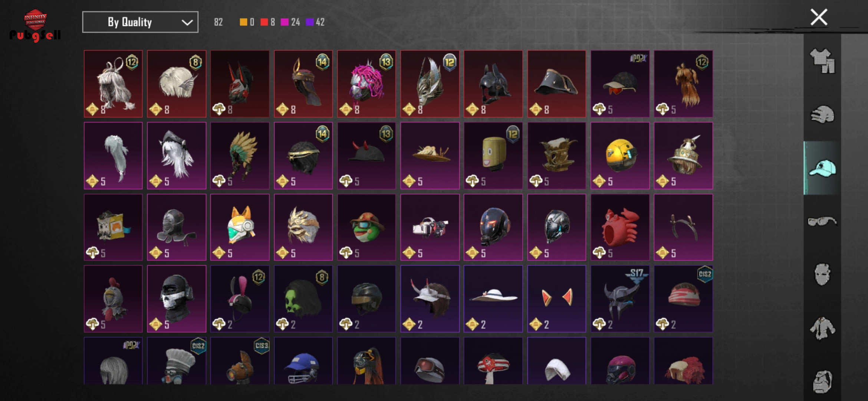Expand the sort menu chevron arrow
868x401 pixels.
[x=187, y=22]
